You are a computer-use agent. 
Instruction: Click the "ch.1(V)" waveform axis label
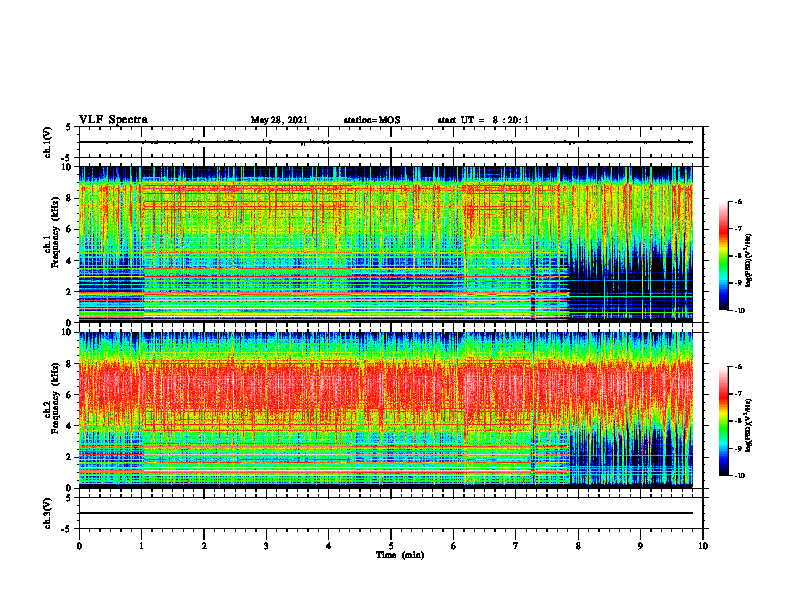48,142
